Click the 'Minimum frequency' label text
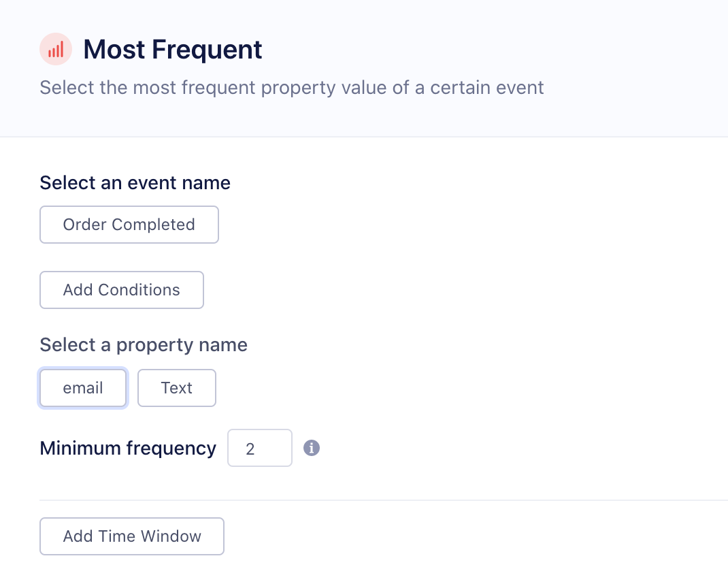728x569 pixels. [x=128, y=449]
